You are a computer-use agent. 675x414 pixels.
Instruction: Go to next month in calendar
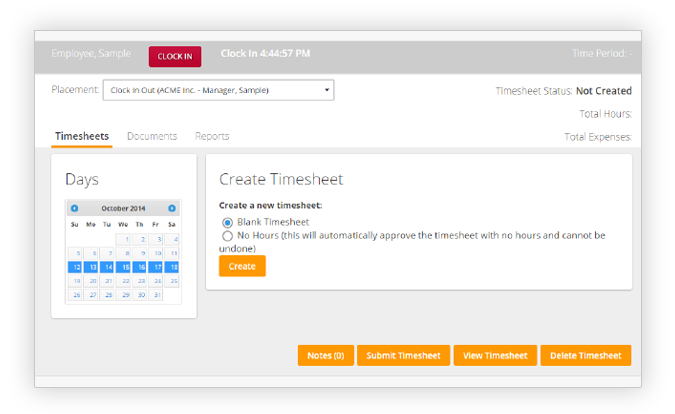pos(172,208)
